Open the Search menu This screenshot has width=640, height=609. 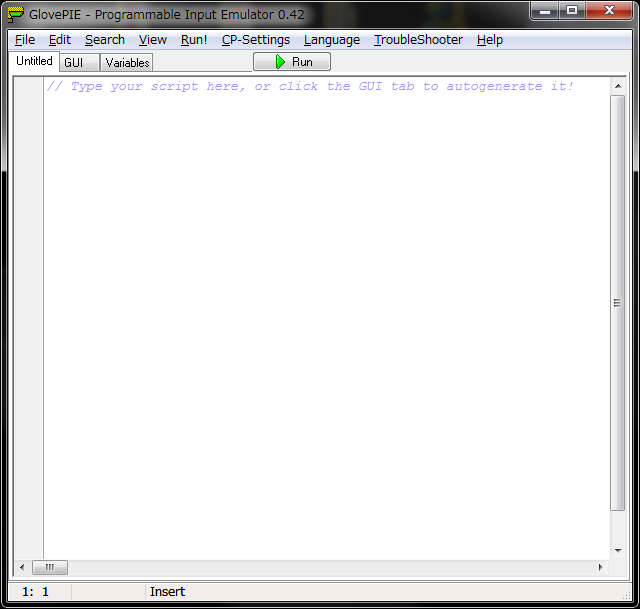pos(104,40)
